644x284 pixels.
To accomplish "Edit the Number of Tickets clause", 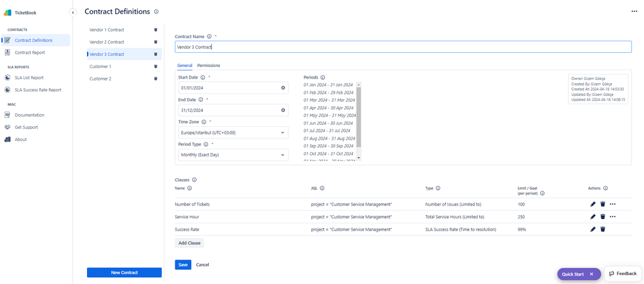I will (592, 204).
